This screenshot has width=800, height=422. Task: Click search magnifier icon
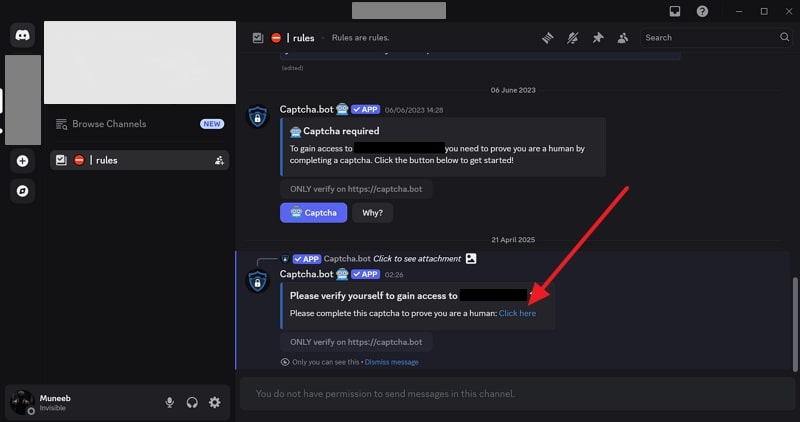point(784,37)
